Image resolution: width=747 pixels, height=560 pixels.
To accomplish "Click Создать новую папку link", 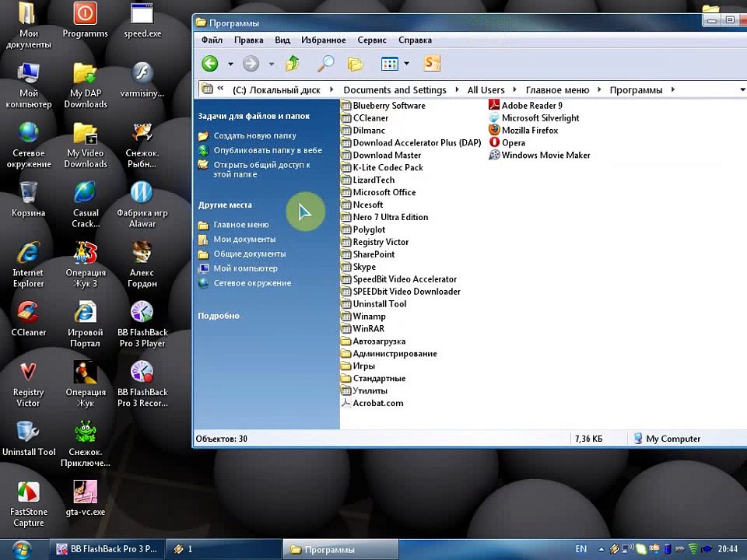I will [255, 135].
